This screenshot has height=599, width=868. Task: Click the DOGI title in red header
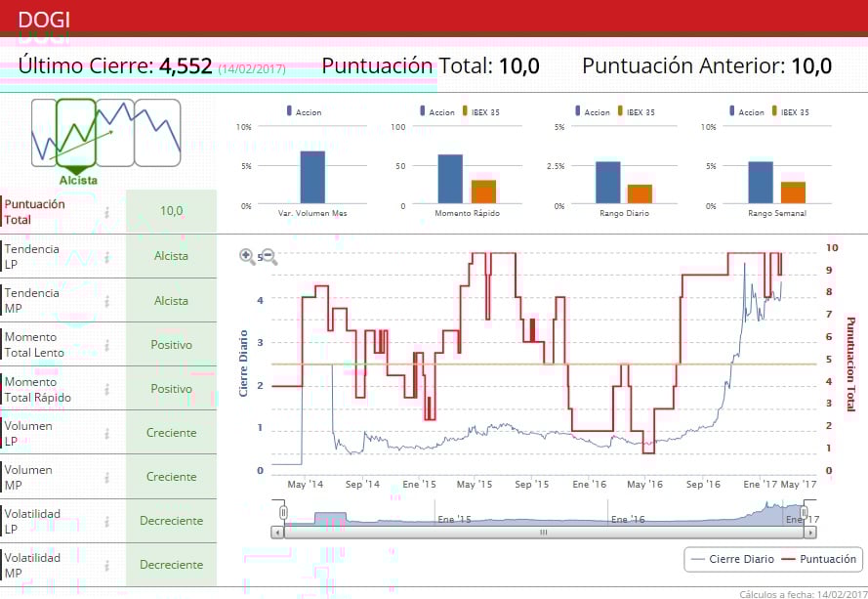44,20
